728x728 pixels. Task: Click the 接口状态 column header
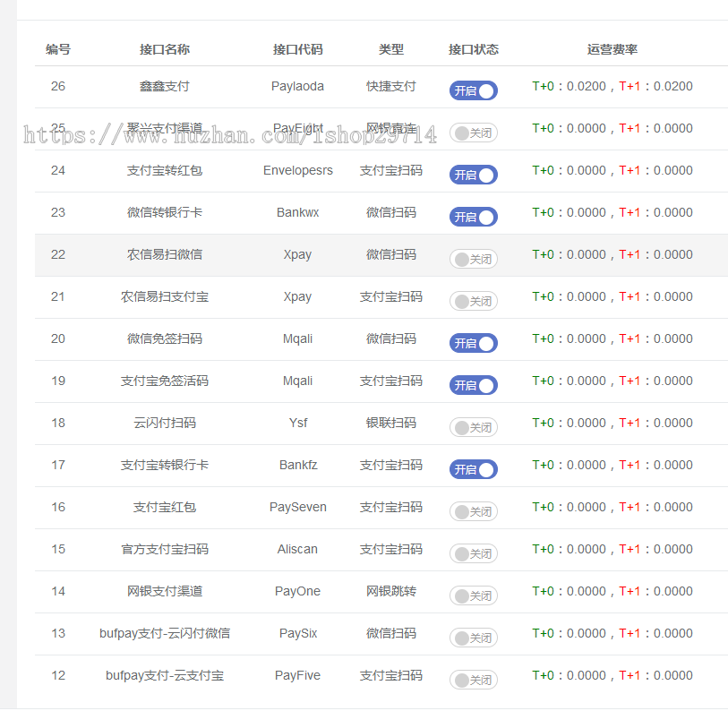click(x=473, y=50)
